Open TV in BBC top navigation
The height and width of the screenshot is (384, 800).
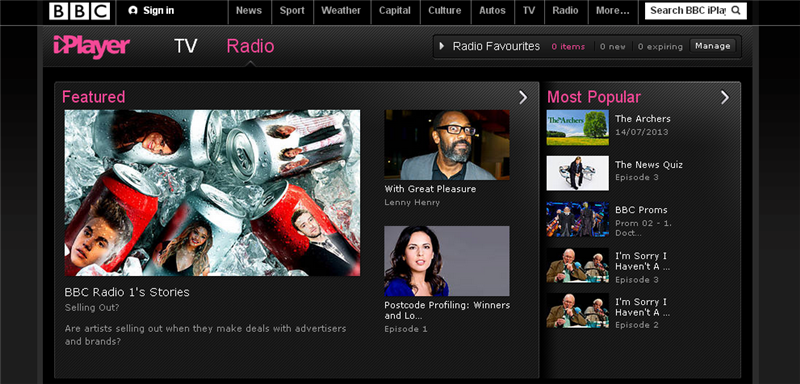pos(529,11)
